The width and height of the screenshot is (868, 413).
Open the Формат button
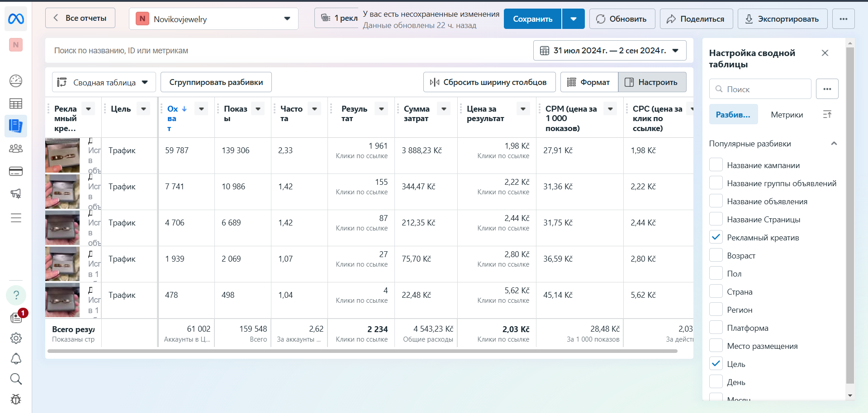pos(589,82)
